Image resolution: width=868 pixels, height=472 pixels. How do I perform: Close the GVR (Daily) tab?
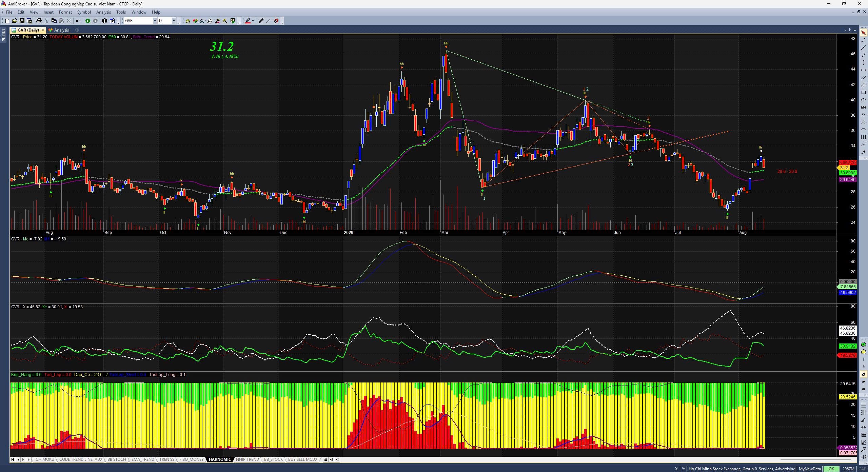[x=43, y=30]
